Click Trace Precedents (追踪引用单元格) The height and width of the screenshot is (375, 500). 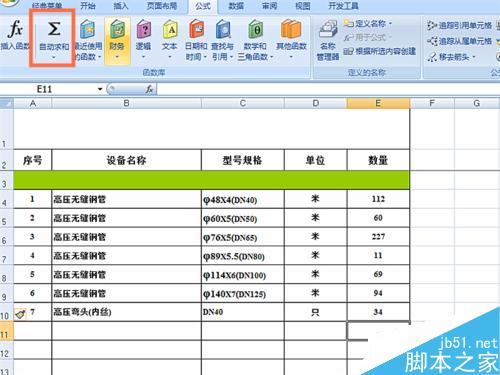(459, 25)
